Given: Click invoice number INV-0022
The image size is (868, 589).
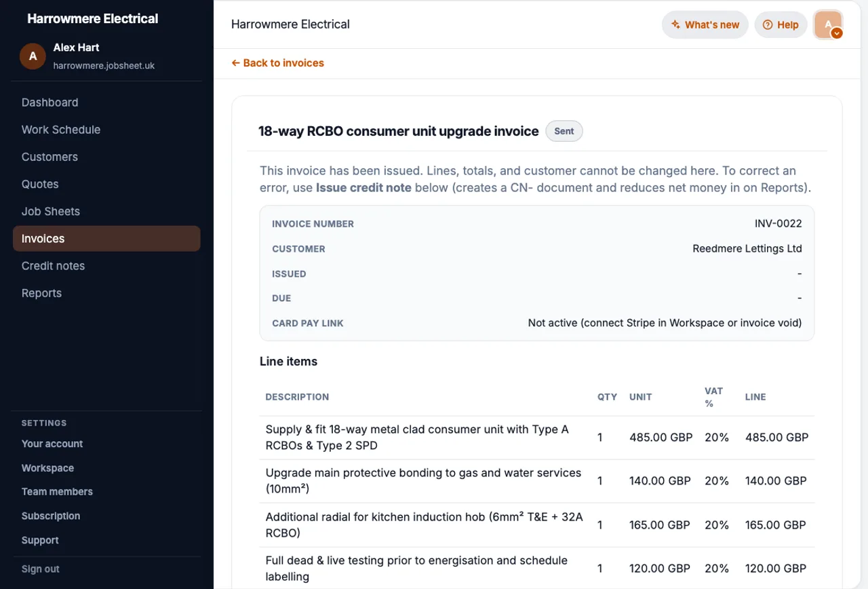Looking at the screenshot, I should tap(778, 224).
